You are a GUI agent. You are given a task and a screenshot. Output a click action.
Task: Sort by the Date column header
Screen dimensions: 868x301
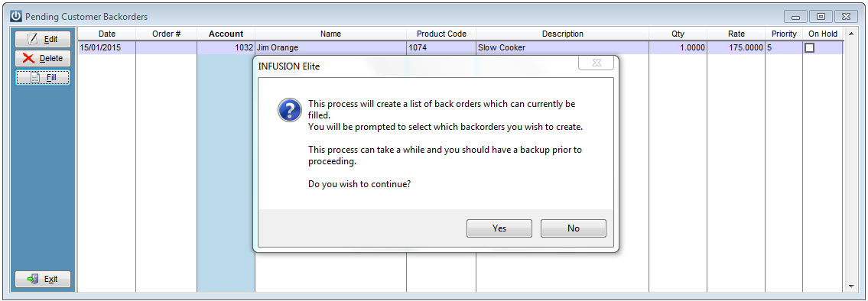[x=107, y=34]
